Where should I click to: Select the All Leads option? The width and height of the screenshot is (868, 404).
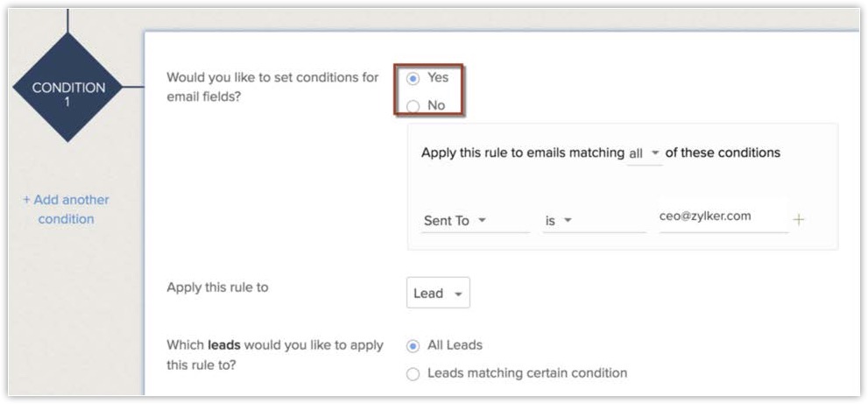(x=413, y=345)
